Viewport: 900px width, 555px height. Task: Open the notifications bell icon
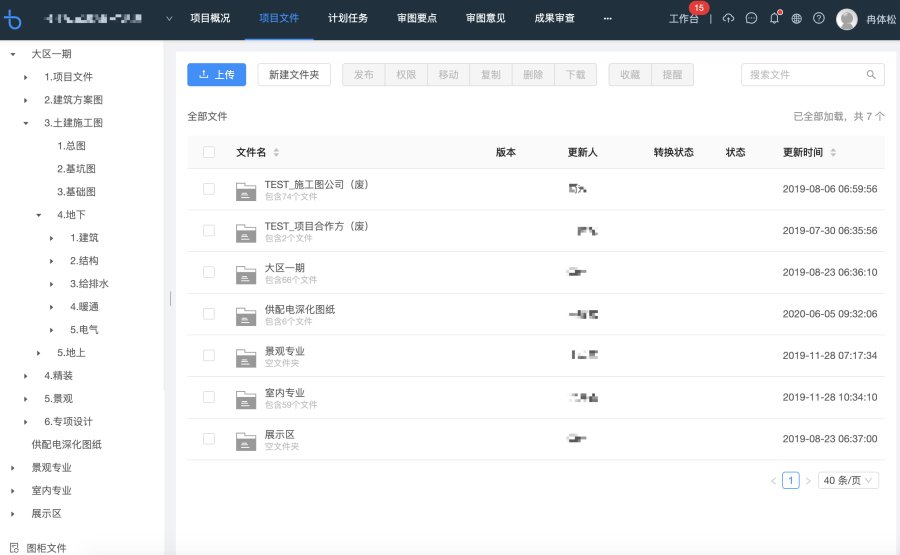[x=774, y=18]
